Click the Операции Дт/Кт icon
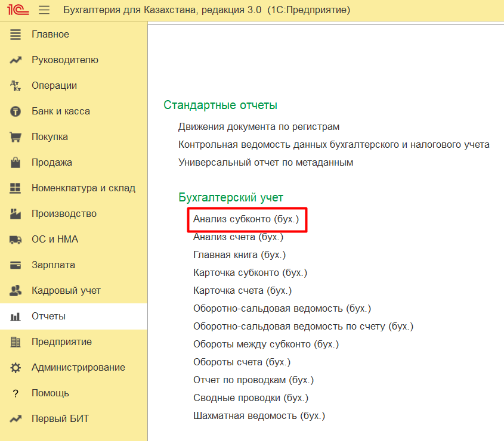This screenshot has height=441, width=504. tap(16, 86)
